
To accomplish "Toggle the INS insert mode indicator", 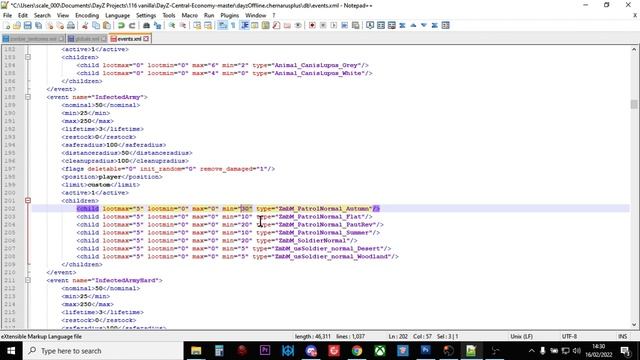I will pyautogui.click(x=622, y=336).
